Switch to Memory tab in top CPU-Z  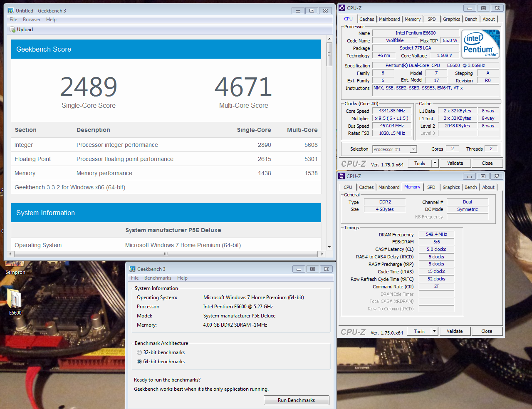[x=413, y=19]
